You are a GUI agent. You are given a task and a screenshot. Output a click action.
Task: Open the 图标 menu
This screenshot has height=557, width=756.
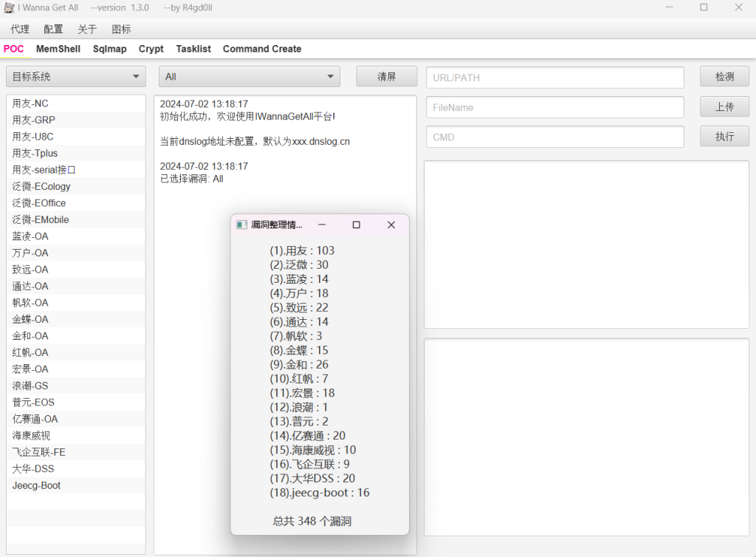click(x=121, y=30)
